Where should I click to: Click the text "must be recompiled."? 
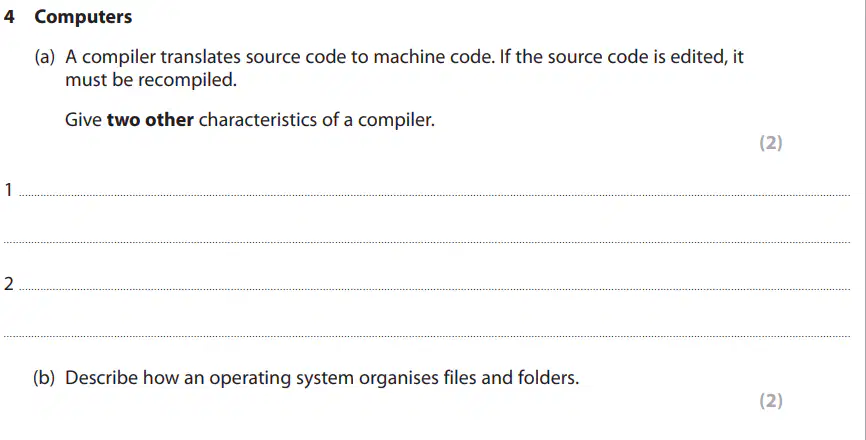pos(151,80)
